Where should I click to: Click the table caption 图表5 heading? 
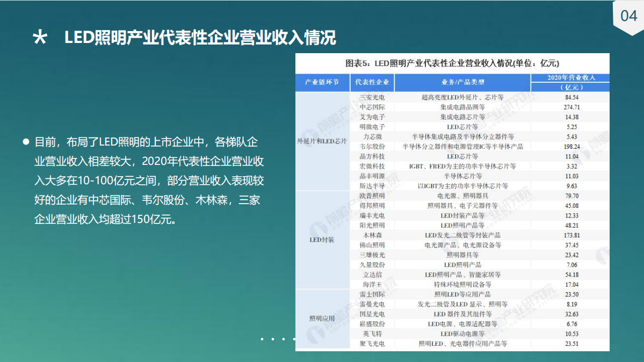[452, 63]
